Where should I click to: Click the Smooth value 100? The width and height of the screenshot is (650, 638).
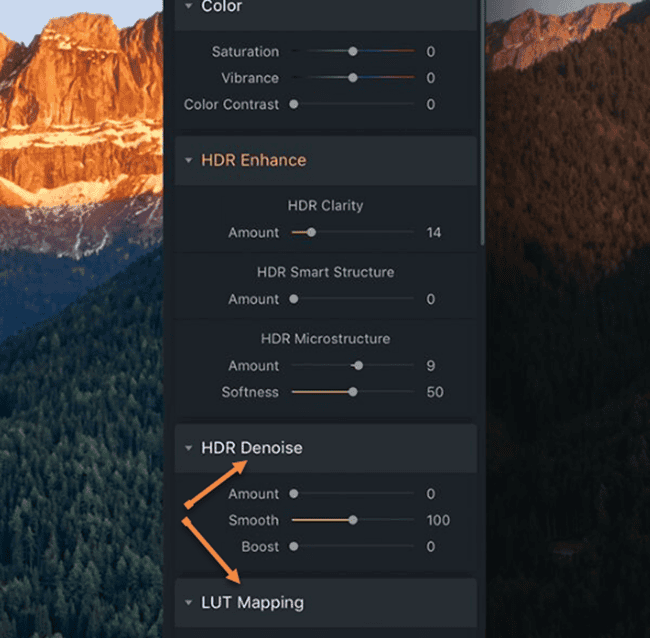coord(438,520)
